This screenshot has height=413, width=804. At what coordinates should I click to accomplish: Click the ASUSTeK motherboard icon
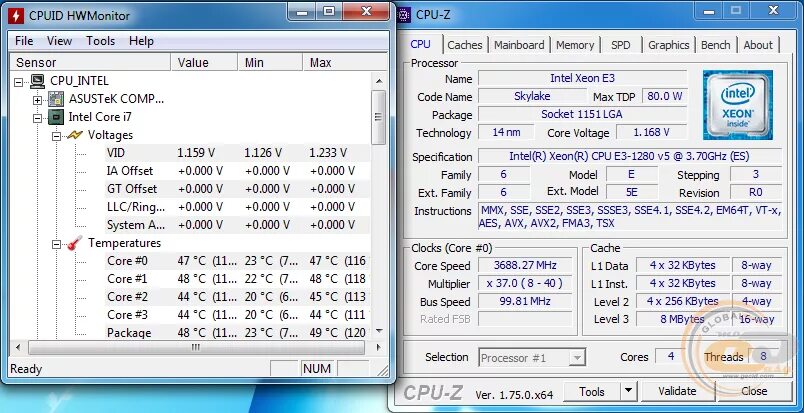coord(56,99)
